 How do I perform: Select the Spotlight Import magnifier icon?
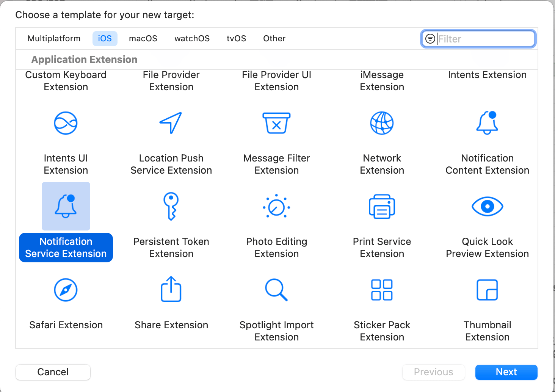coord(276,290)
